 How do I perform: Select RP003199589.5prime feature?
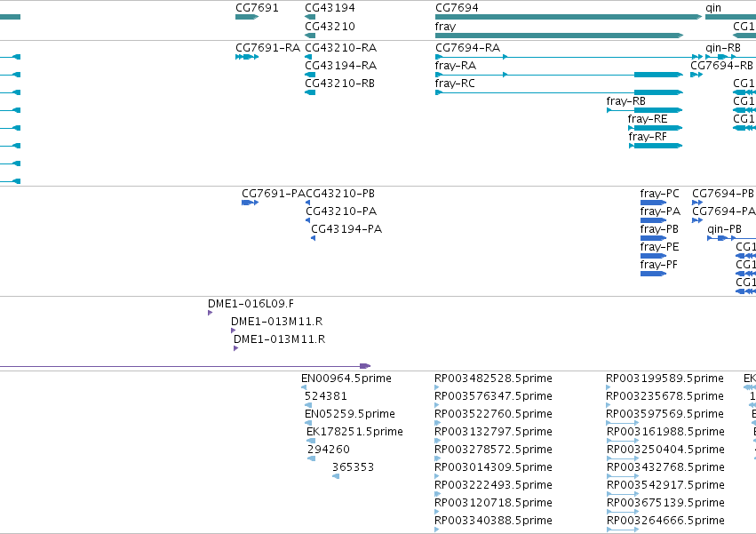609,387
